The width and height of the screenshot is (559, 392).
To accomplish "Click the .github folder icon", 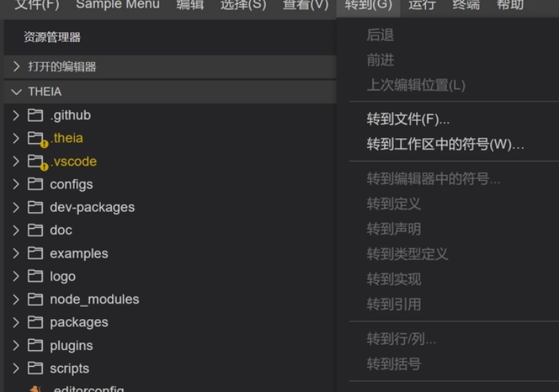I will point(35,115).
